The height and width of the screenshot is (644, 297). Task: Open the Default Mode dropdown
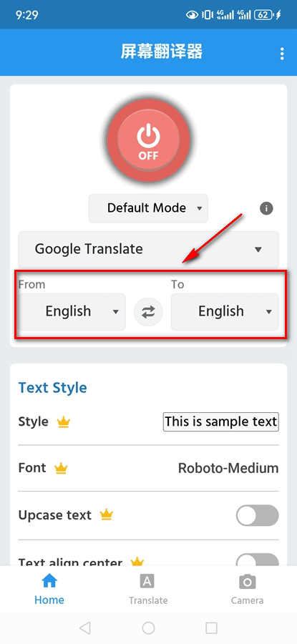tap(148, 208)
